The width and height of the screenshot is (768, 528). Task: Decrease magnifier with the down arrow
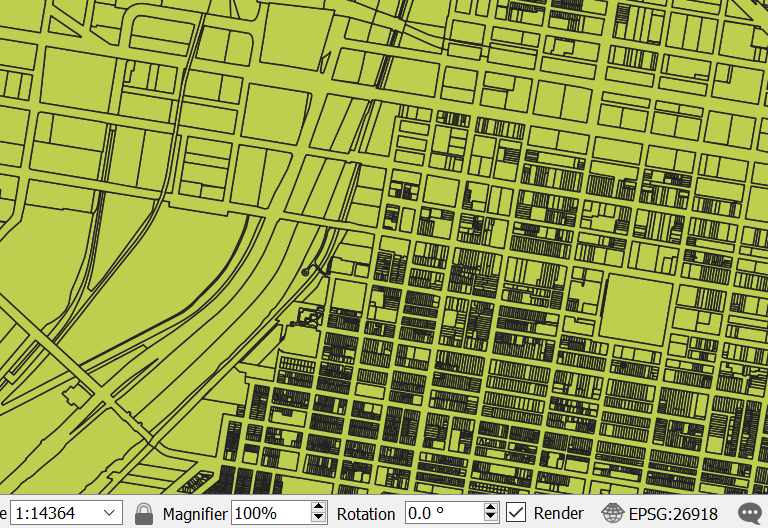[x=319, y=518]
